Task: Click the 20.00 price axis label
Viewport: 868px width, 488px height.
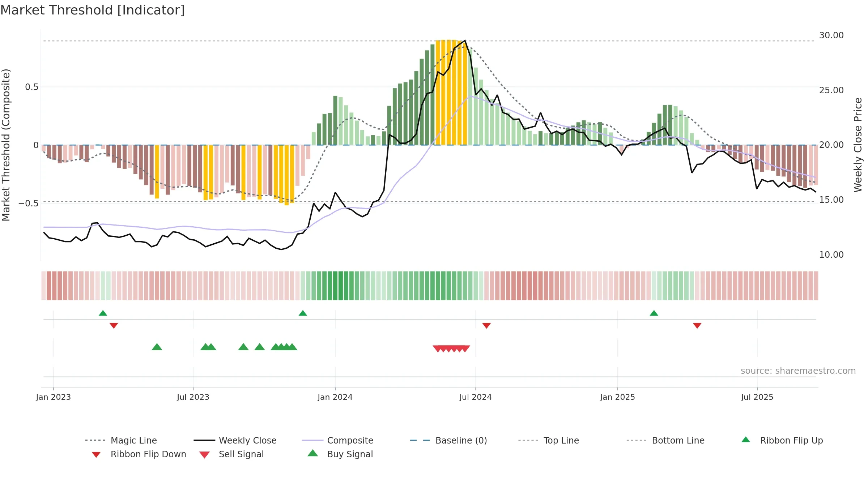Action: 831,145
